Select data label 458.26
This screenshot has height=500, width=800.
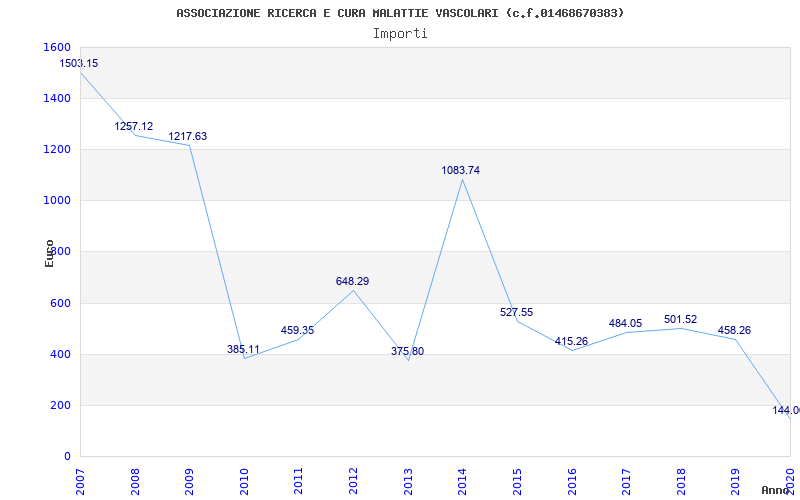pyautogui.click(x=734, y=331)
